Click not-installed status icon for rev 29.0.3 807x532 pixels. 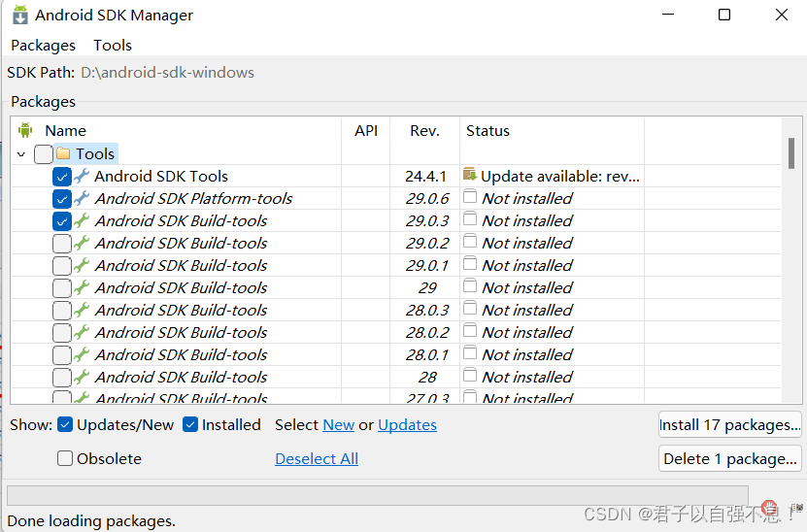point(469,218)
